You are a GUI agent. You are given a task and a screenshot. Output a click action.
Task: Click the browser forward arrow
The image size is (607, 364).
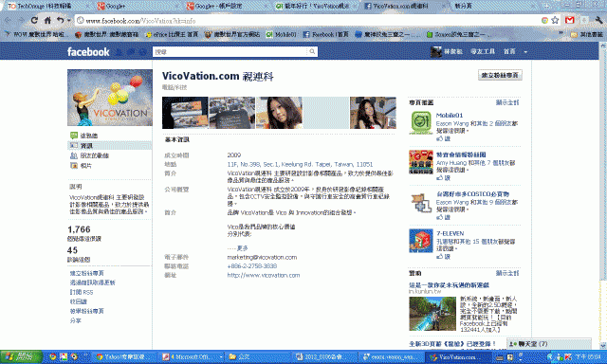(21, 21)
